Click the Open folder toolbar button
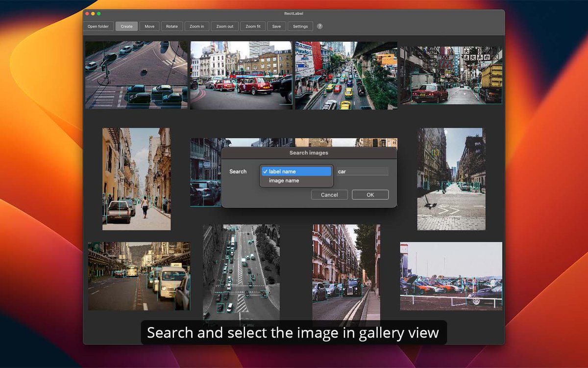This screenshot has height=368, width=588. click(x=98, y=26)
